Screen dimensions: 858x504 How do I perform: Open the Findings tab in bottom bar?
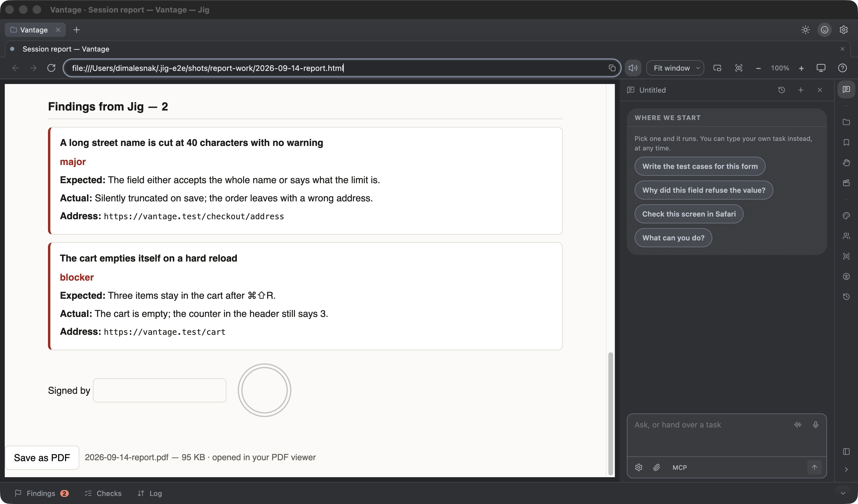41,494
